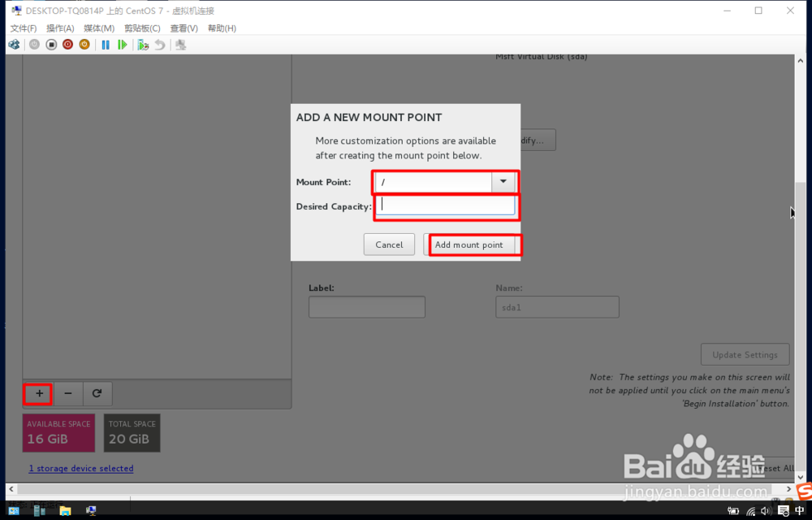The height and width of the screenshot is (520, 812).
Task: Click the volume icon in system tray
Action: (767, 511)
